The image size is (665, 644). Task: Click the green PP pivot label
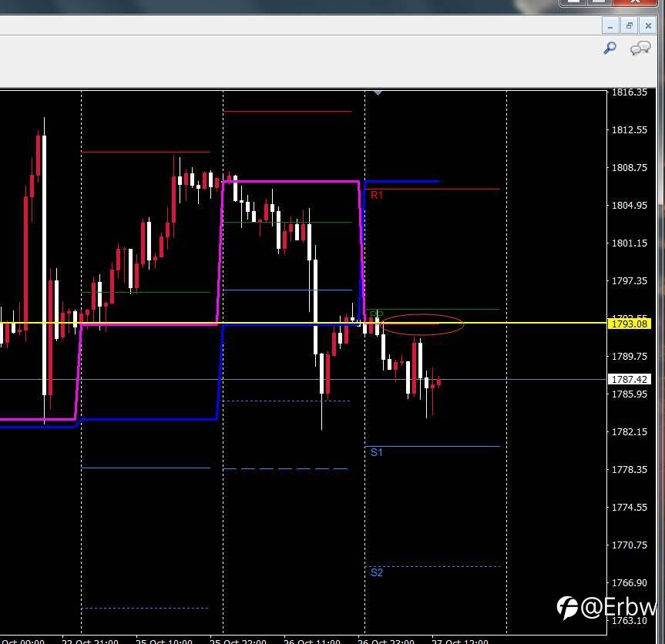tap(377, 314)
